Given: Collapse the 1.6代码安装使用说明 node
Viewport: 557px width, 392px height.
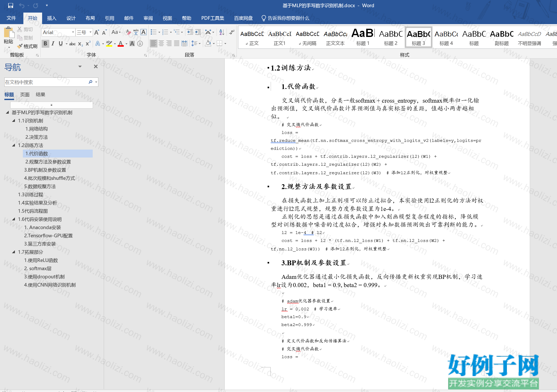Looking at the screenshot, I should point(14,219).
